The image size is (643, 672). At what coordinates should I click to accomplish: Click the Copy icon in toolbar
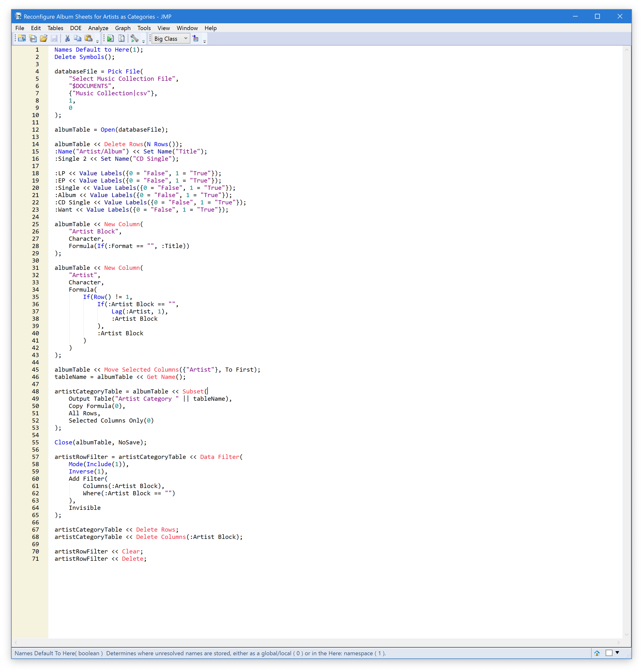coord(78,38)
